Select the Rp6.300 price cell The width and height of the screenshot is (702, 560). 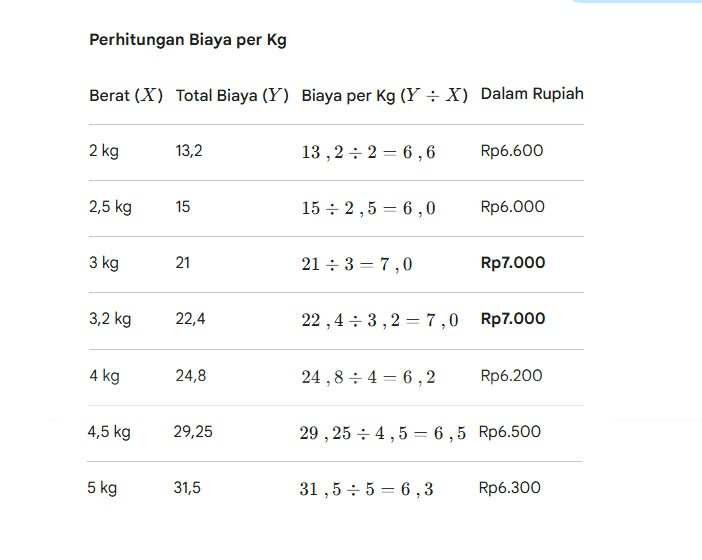click(510, 488)
